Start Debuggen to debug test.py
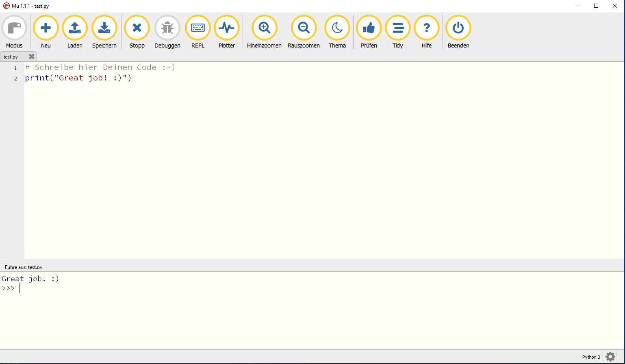Viewport: 625px width, 364px height. tap(167, 28)
